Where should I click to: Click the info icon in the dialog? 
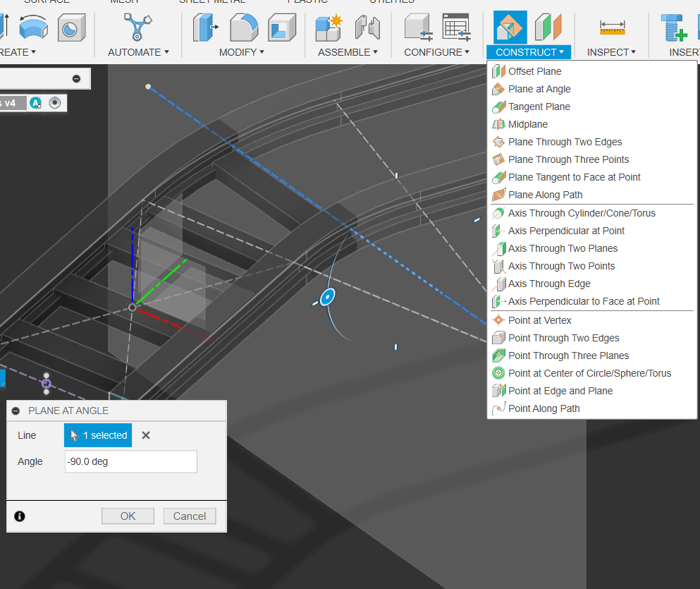pyautogui.click(x=20, y=516)
